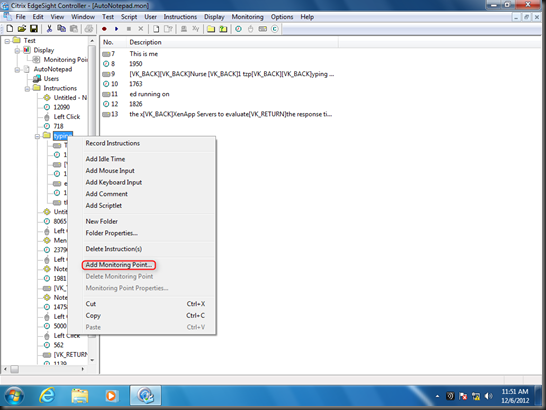Select the 718 tree item

click(58, 126)
